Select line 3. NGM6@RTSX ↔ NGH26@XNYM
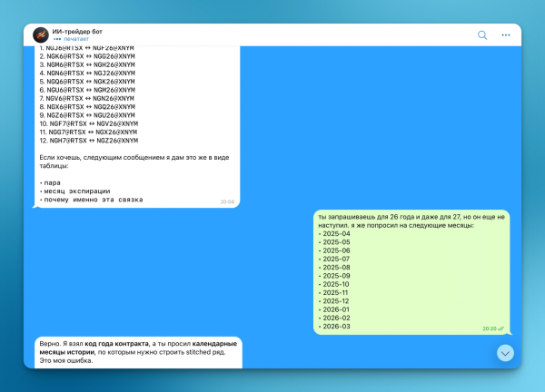This screenshot has width=545, height=392. pyautogui.click(x=87, y=64)
